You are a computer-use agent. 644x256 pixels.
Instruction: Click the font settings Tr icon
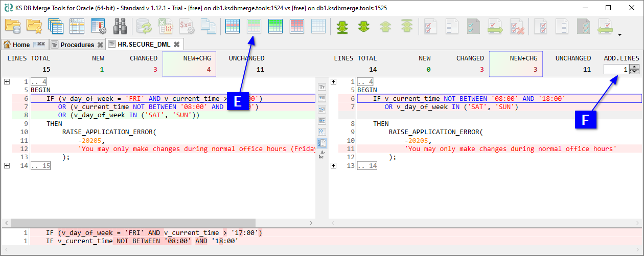point(322,87)
